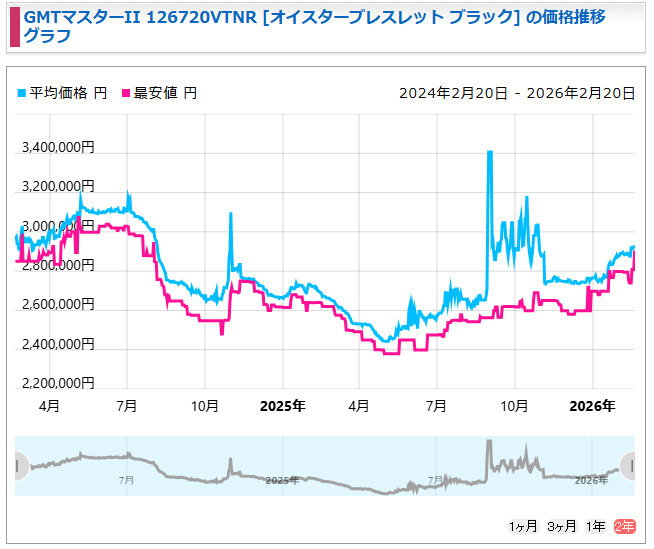Click the date range text 2024年2月20日 - 2026年2月20日

(517, 93)
